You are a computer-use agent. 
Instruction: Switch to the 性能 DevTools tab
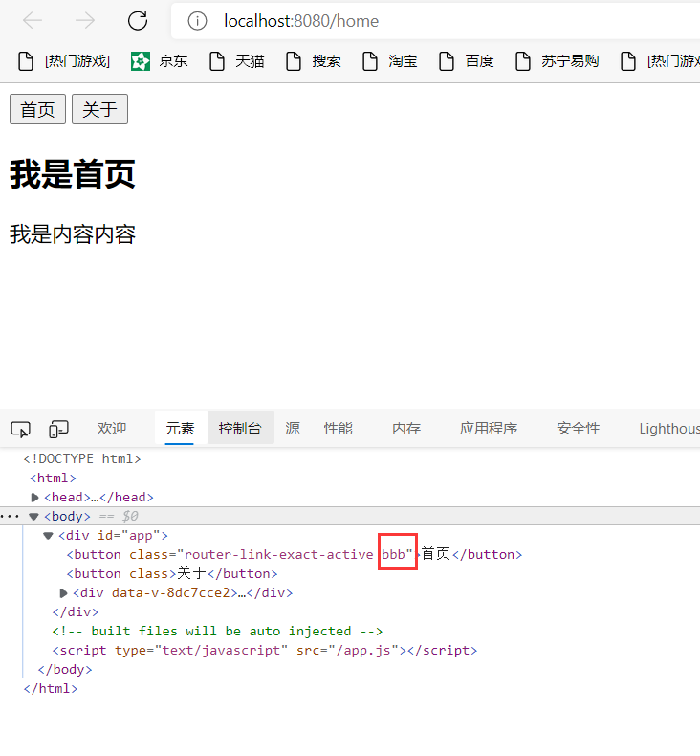pos(339,428)
